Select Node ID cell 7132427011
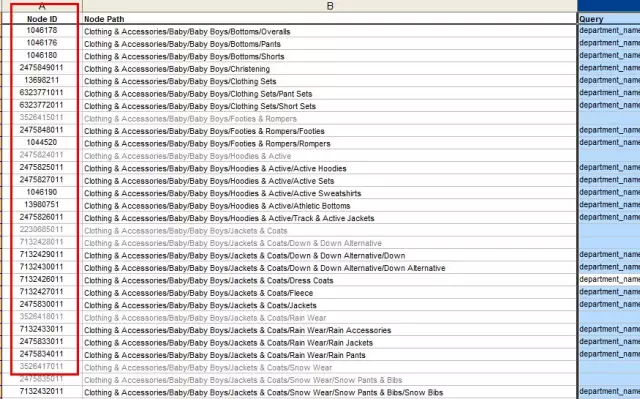Screen dimensions: 640x399 [x=42, y=292]
